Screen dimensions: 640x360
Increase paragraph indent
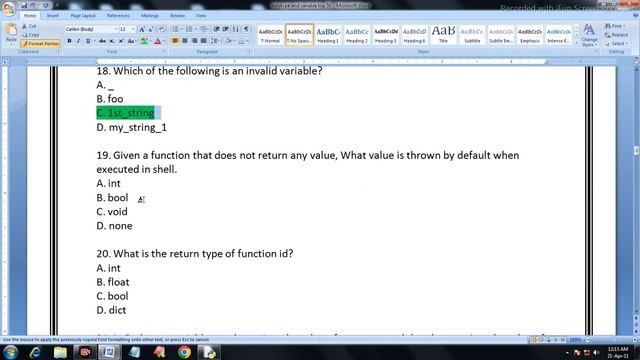pos(226,29)
